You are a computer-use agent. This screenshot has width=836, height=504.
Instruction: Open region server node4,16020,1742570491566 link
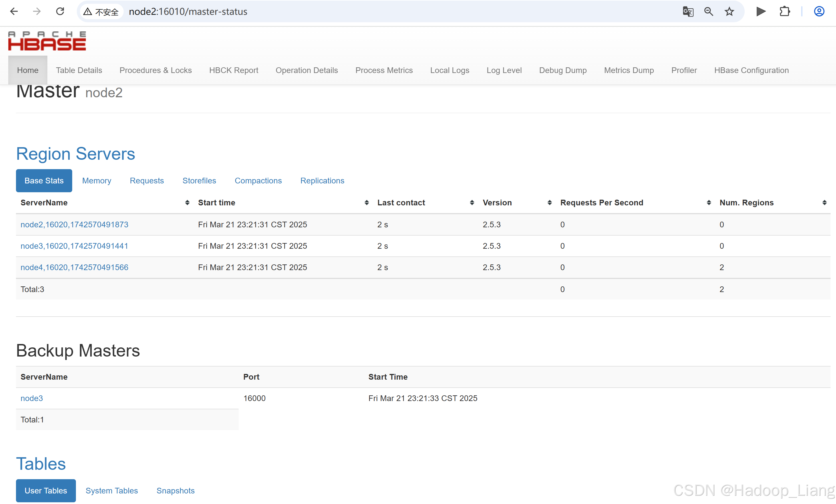[74, 267]
